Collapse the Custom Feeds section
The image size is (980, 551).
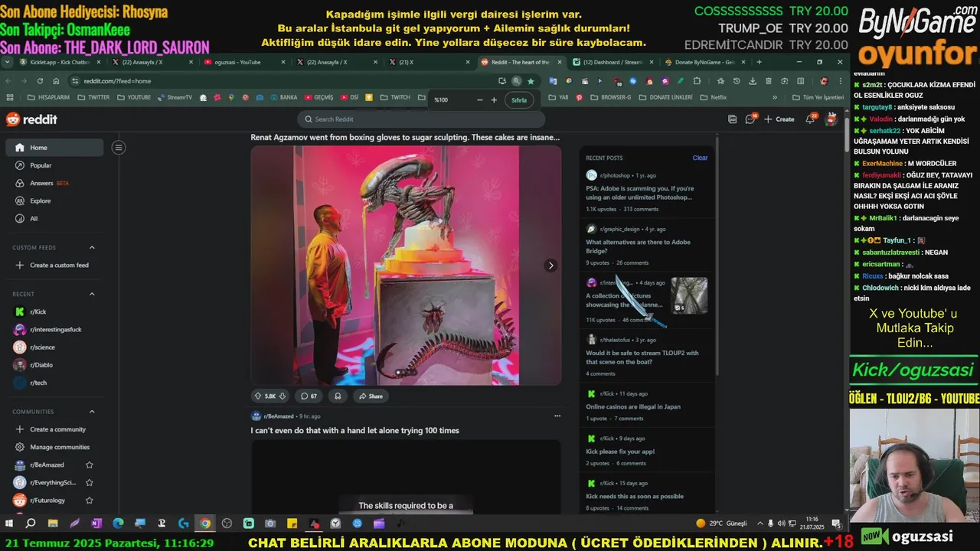[92, 247]
